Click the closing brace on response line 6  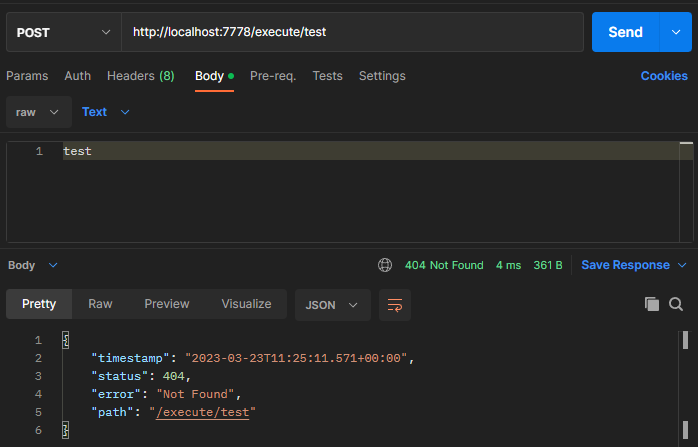65,430
